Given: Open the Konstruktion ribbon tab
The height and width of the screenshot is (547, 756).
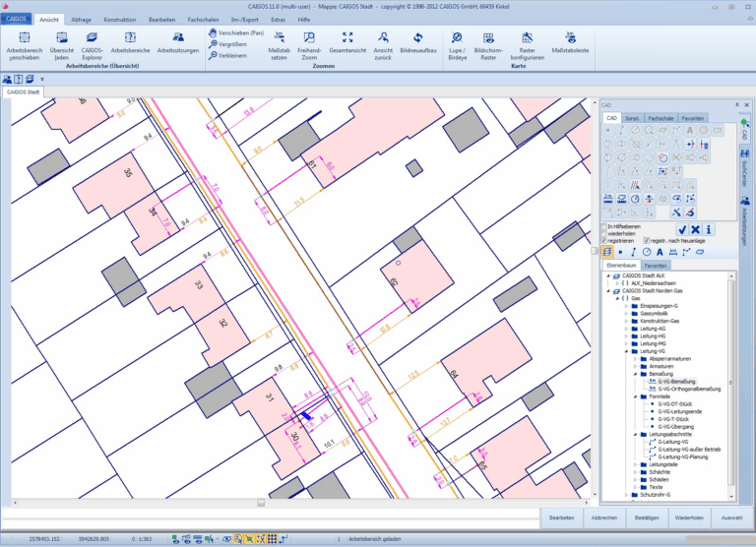Looking at the screenshot, I should click(120, 19).
